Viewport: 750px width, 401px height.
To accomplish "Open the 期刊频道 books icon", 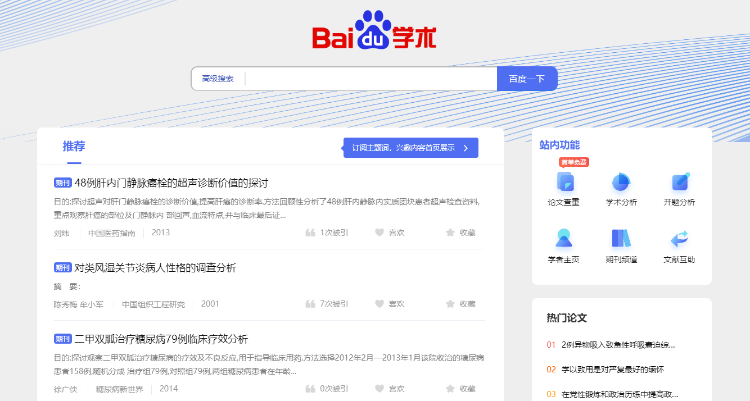I will tap(621, 238).
